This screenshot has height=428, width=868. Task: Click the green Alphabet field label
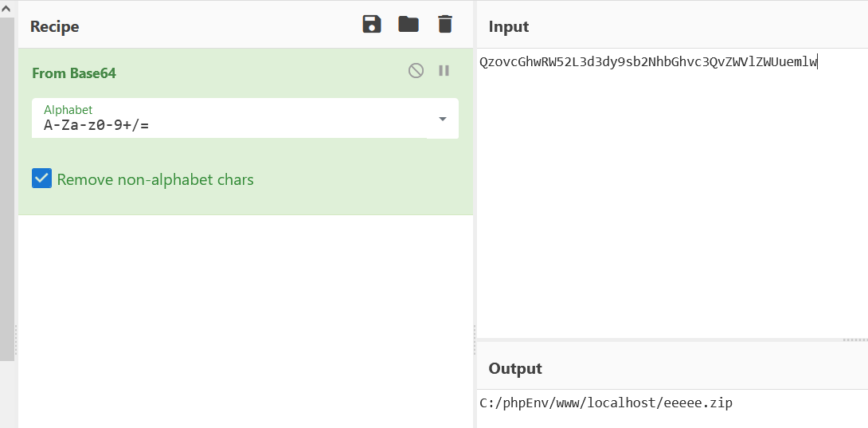(68, 110)
